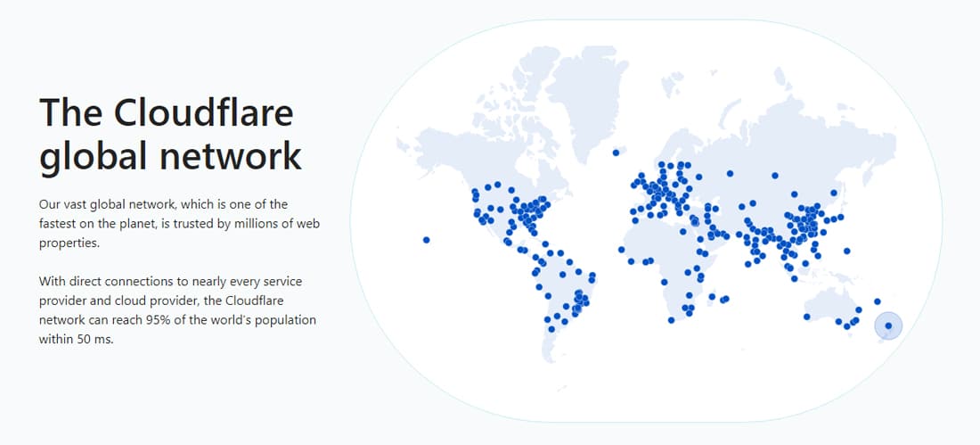Viewport: 980px width, 445px height.
Task: Click the paragraph starting "Our vast global network"
Action: pyautogui.click(x=179, y=224)
